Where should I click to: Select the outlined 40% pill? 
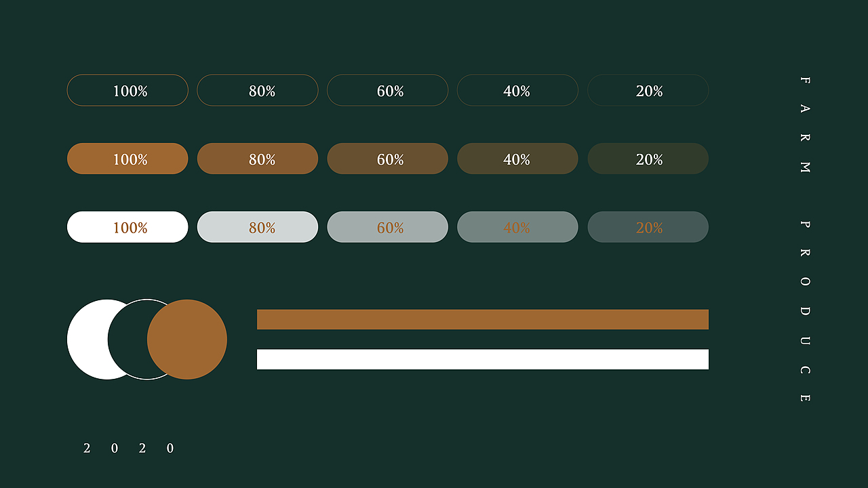517,90
